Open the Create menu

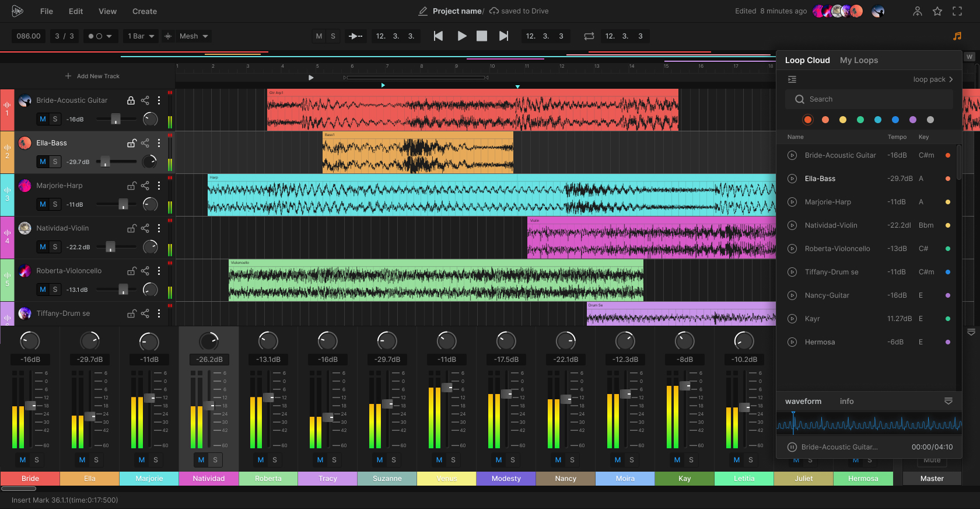point(144,11)
